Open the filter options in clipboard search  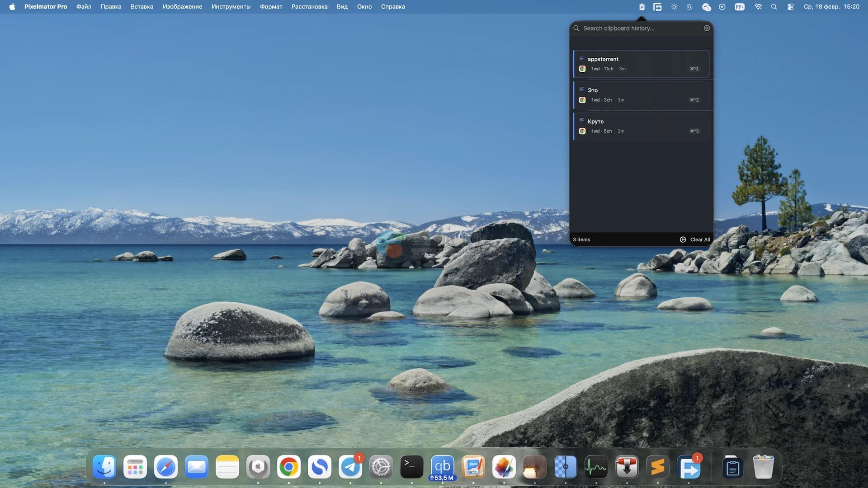(x=707, y=28)
